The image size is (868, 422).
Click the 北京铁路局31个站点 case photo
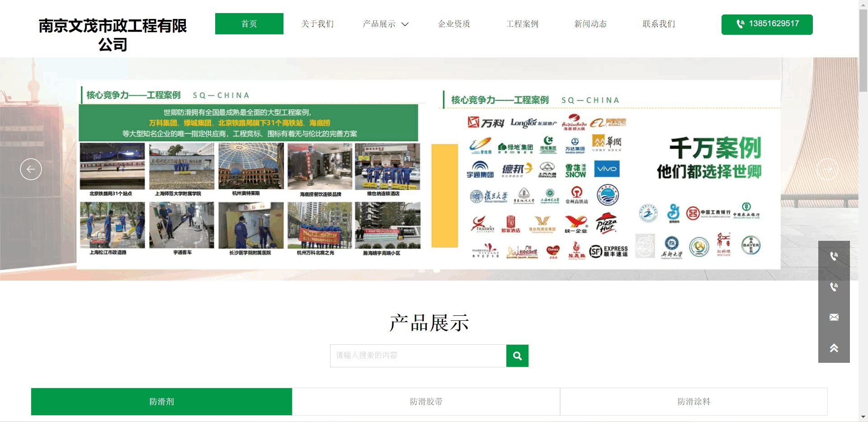[x=112, y=166]
